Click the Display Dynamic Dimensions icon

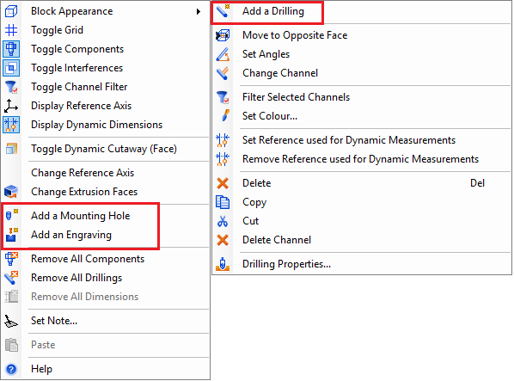pyautogui.click(x=11, y=125)
